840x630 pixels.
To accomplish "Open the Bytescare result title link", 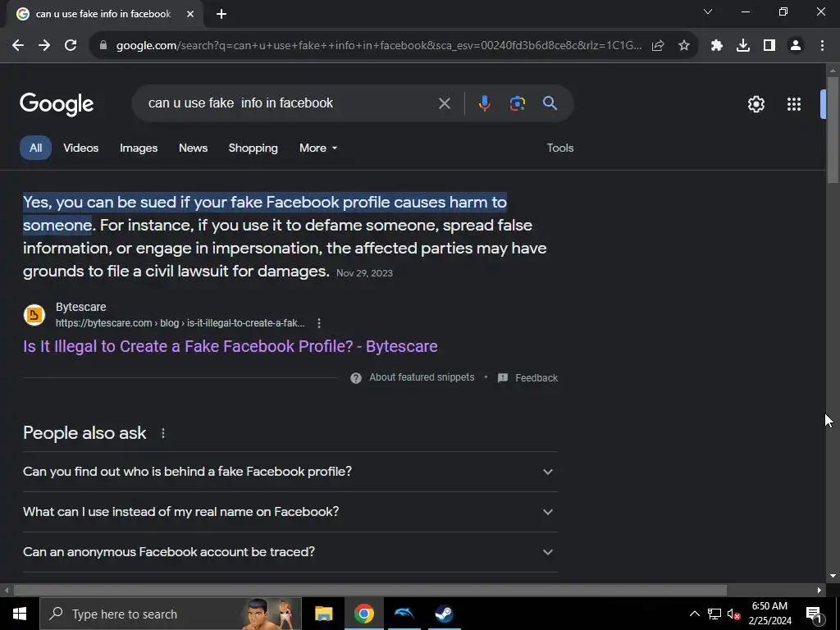I will point(231,346).
